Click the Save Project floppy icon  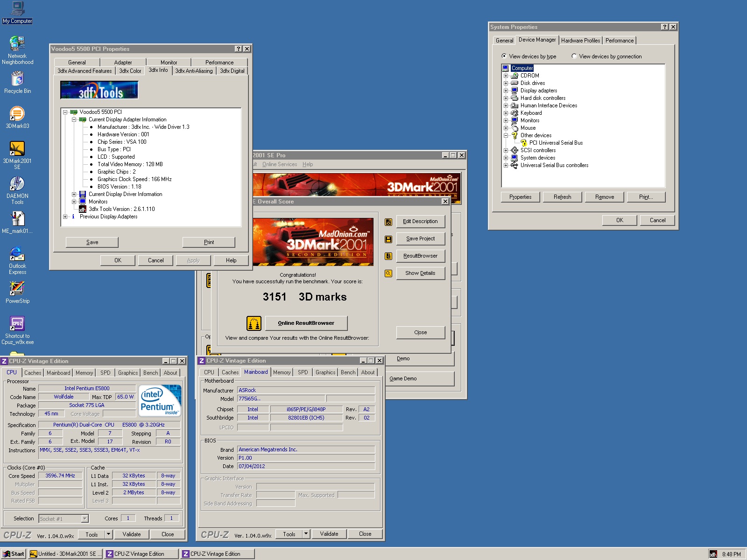coord(388,239)
